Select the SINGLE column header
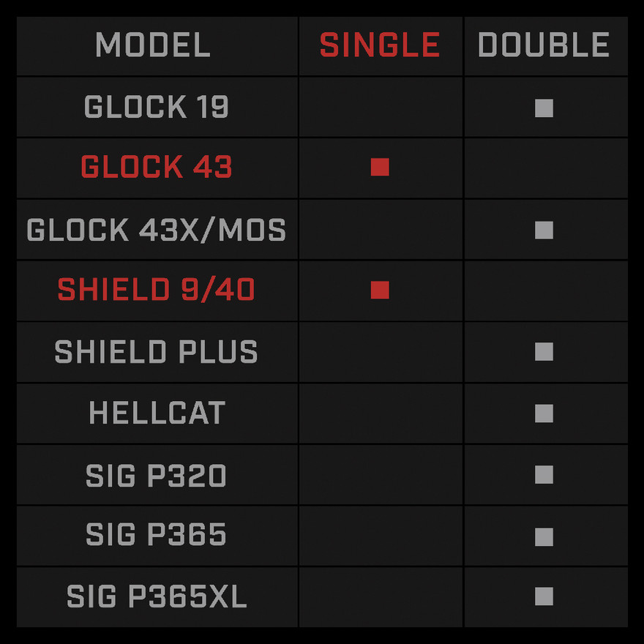 tap(380, 45)
